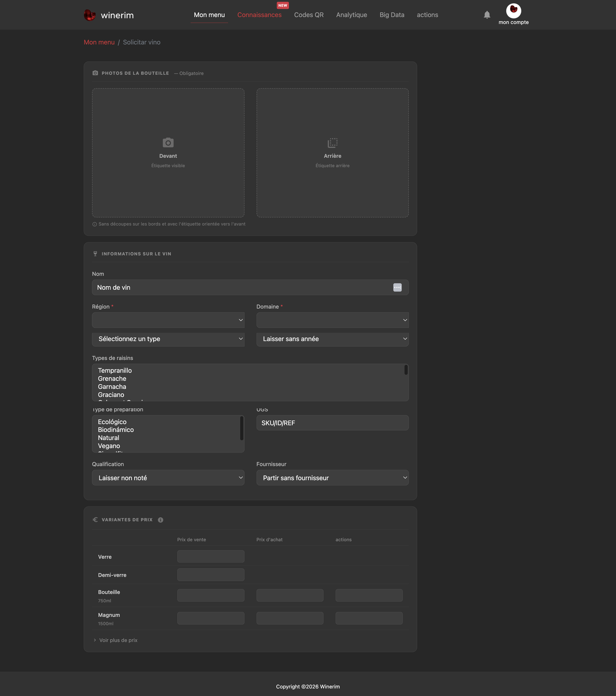Click the Bouteille prix d'achat field
Screen dimensions: 616x696
click(x=290, y=595)
